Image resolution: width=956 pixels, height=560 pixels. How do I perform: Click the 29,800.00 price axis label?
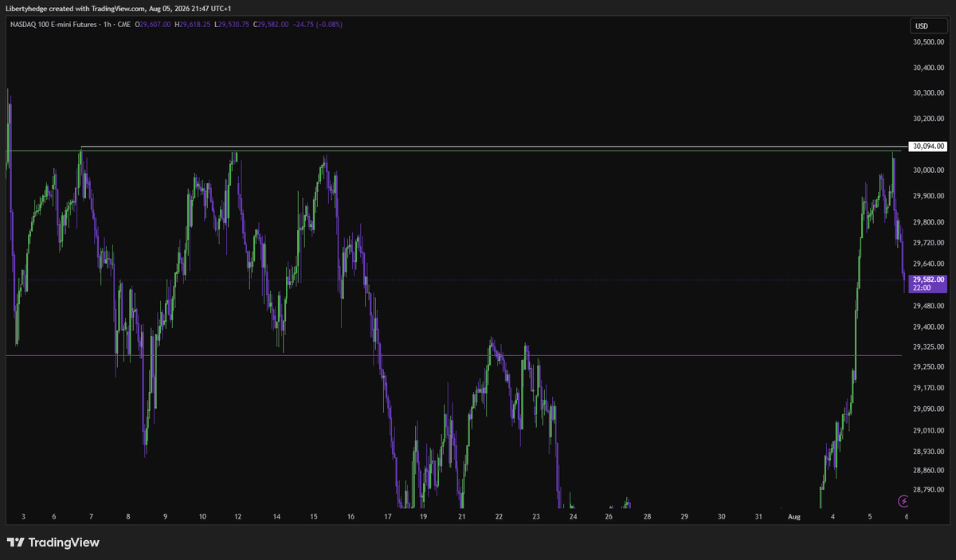point(929,223)
